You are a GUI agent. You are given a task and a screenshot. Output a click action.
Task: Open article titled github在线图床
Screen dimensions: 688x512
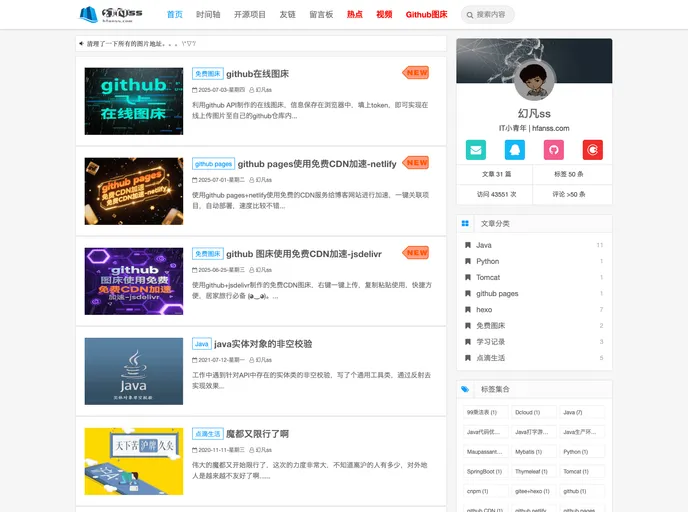(x=257, y=74)
